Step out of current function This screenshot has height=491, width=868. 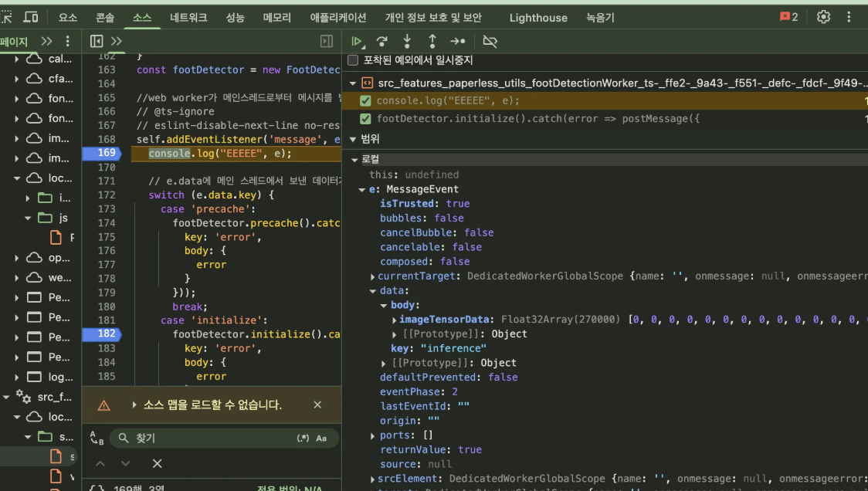[x=432, y=42]
